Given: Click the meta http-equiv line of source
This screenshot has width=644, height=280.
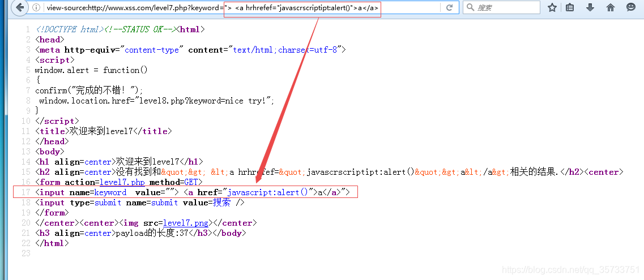Looking at the screenshot, I should (191, 50).
